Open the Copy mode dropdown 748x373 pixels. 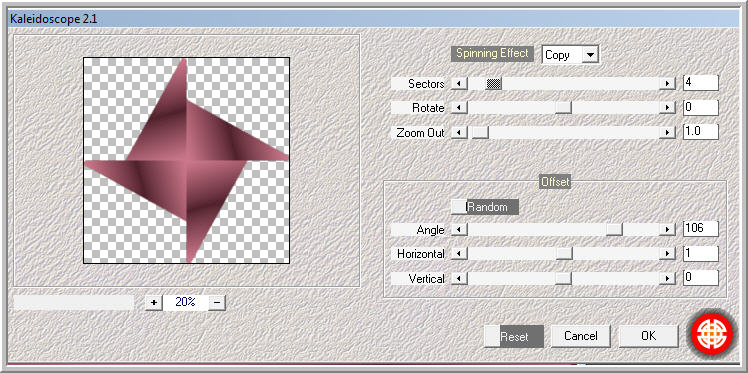590,55
